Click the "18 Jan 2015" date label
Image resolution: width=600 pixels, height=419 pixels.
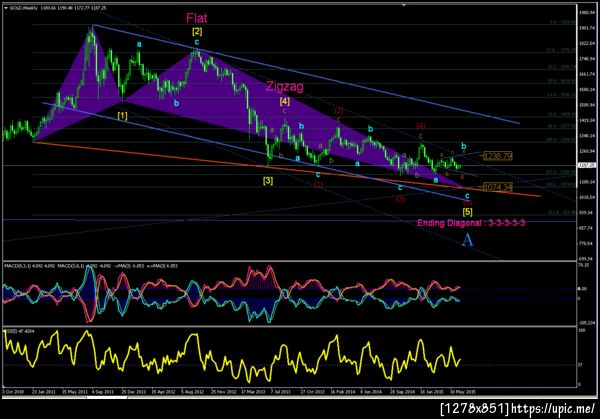[432, 392]
